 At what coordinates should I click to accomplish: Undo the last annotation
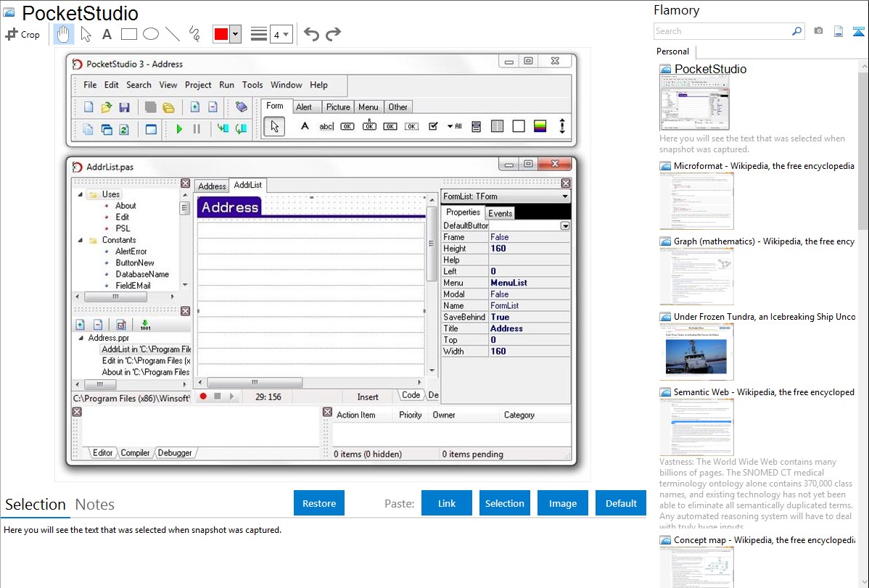(311, 34)
